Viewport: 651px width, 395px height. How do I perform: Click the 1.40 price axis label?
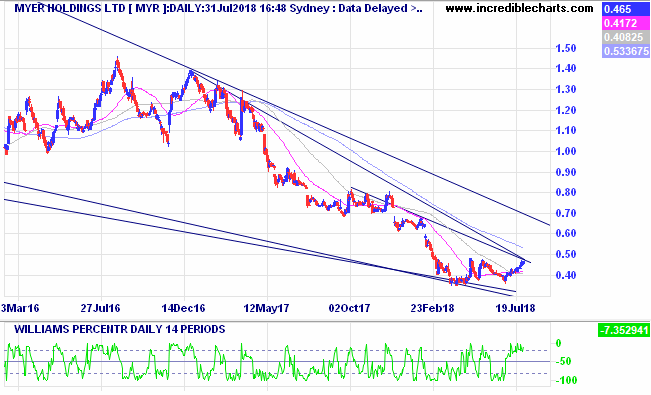click(566, 69)
